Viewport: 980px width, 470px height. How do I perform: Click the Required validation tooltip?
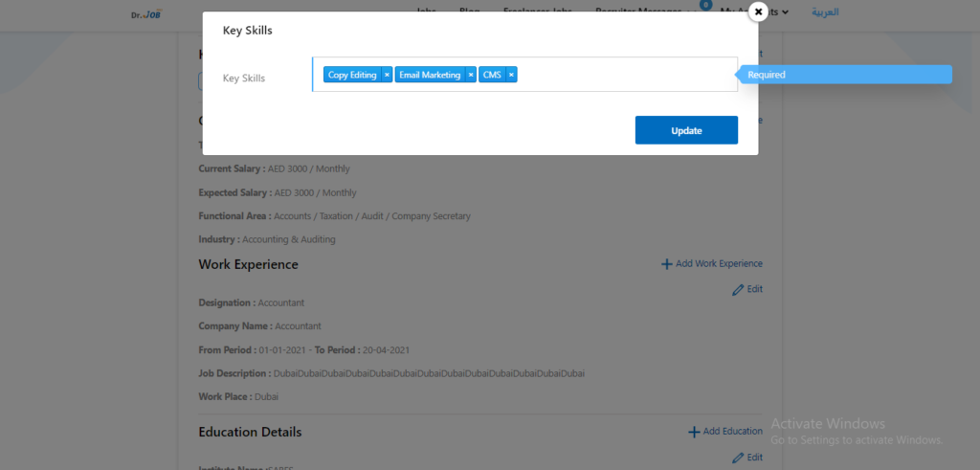pyautogui.click(x=843, y=75)
